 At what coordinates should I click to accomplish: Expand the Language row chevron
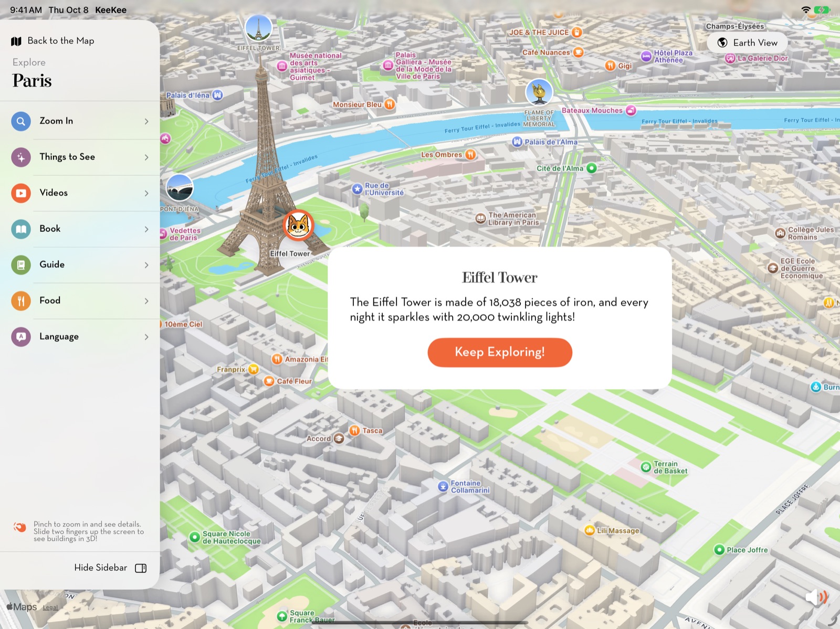pos(146,336)
